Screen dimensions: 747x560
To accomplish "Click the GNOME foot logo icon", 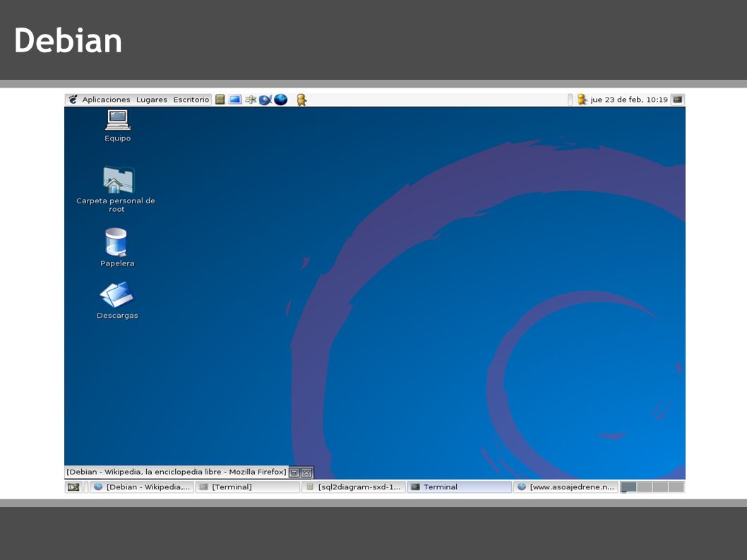I will point(73,100).
